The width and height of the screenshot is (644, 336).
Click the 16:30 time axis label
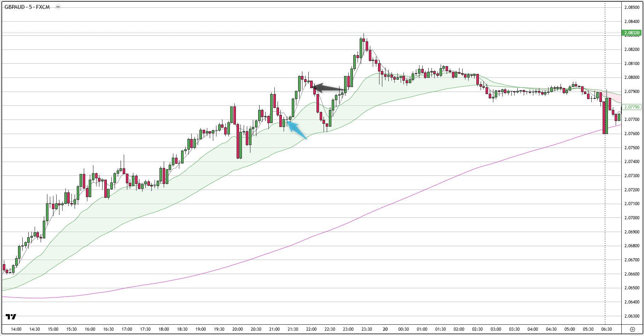point(109,329)
